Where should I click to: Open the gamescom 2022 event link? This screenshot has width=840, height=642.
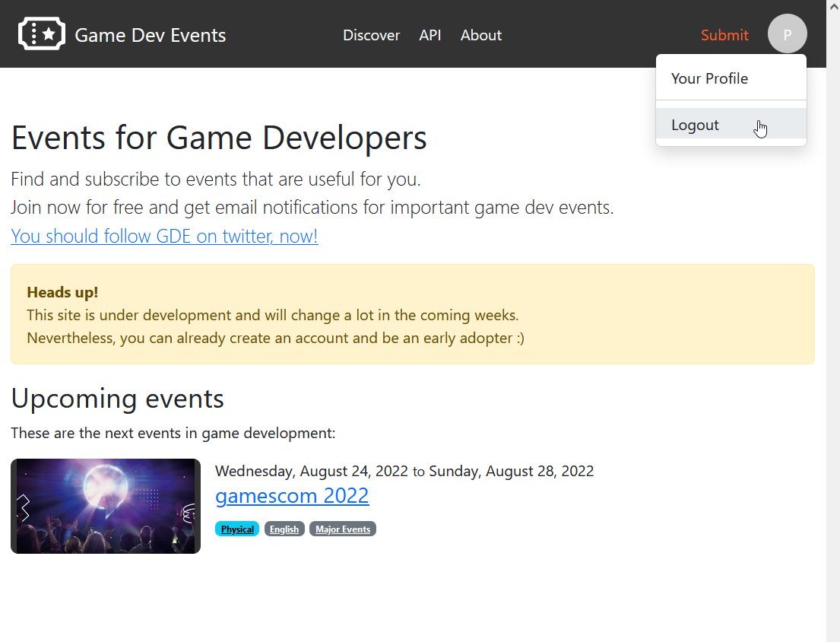pyautogui.click(x=292, y=496)
